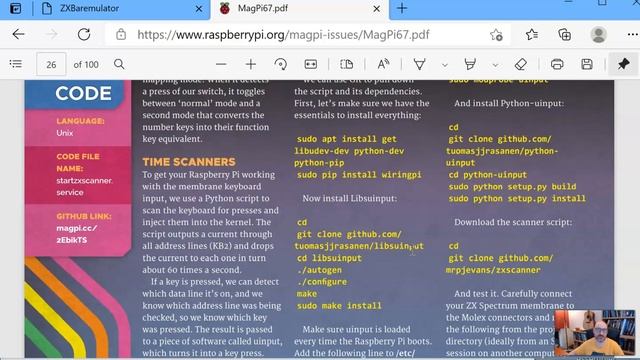Toggle the pin toolbar button

click(x=623, y=64)
